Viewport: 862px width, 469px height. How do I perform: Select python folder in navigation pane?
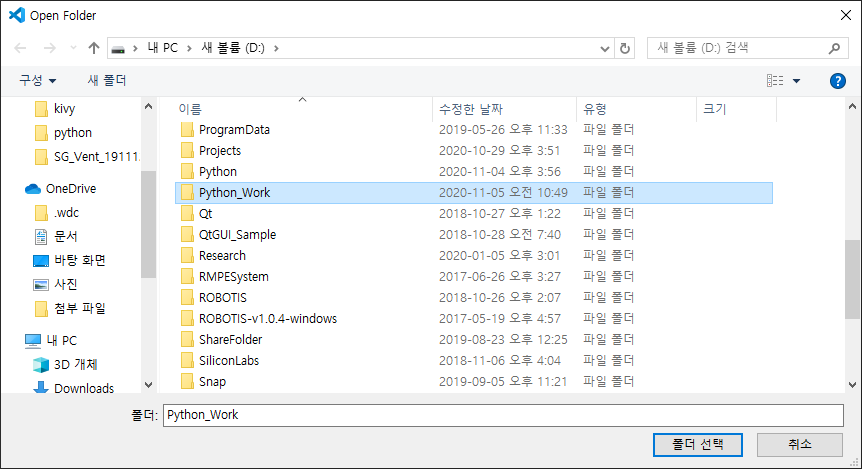click(x=73, y=133)
